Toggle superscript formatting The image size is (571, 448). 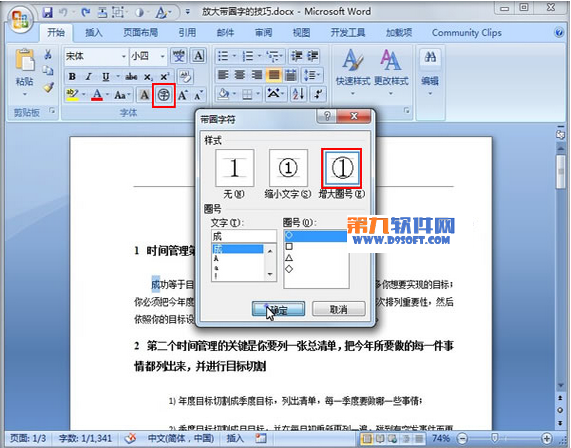point(165,76)
